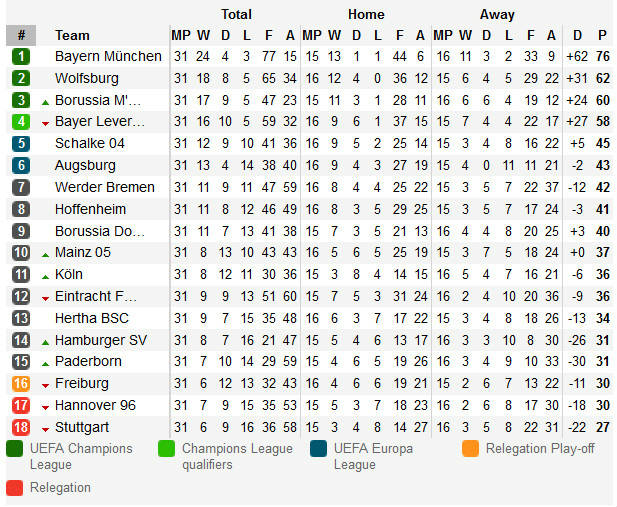Image resolution: width=617 pixels, height=507 pixels.
Task: Click the Hertha BSC team name
Action: pos(91,318)
